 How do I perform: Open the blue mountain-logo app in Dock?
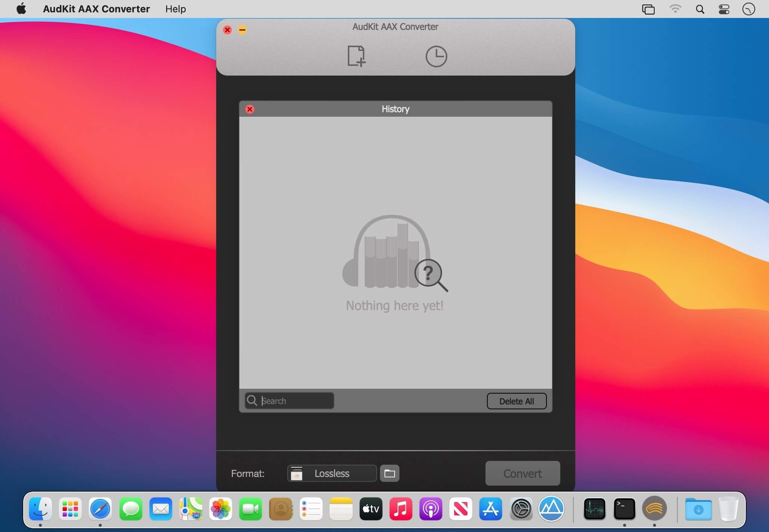pyautogui.click(x=551, y=509)
